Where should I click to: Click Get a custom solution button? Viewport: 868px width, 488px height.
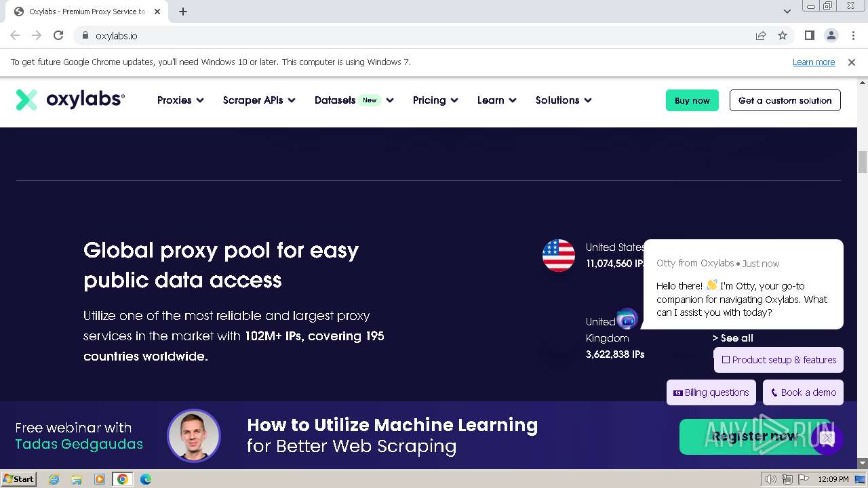(x=785, y=100)
